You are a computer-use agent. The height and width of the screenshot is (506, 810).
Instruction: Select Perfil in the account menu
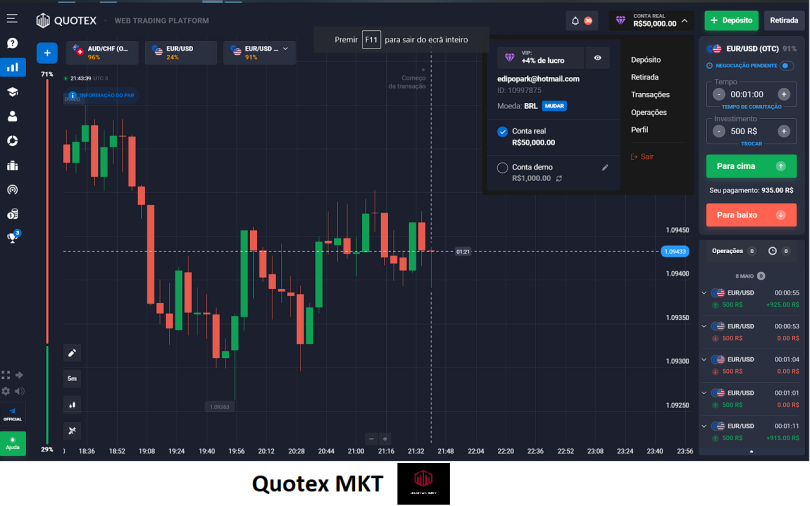(639, 130)
